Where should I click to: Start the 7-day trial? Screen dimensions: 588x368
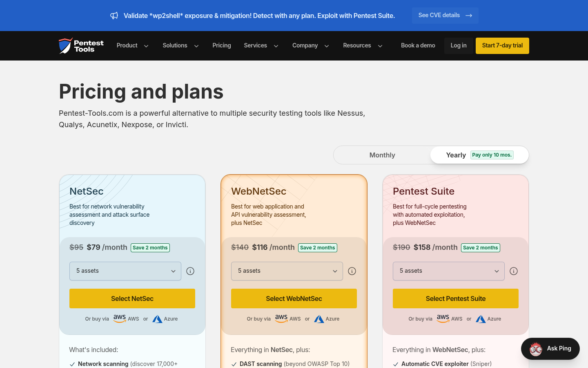click(502, 46)
